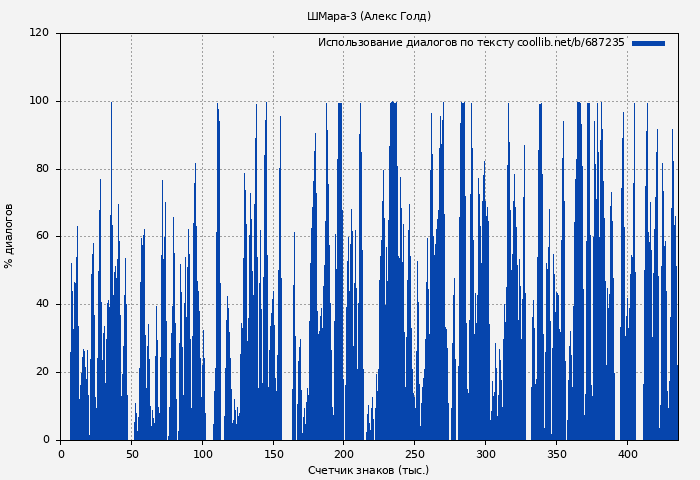Screen dimensions: 700x480
Task: Click the 250 tick on the horizontal axis
Action: click(415, 453)
